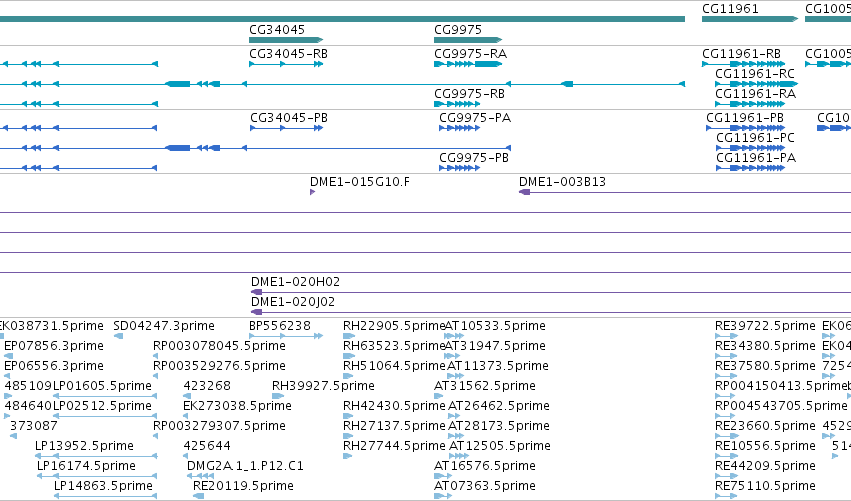Viewport: 851px width, 501px height.
Task: Select EST AT26462.5prime
Action: pyautogui.click(x=498, y=407)
